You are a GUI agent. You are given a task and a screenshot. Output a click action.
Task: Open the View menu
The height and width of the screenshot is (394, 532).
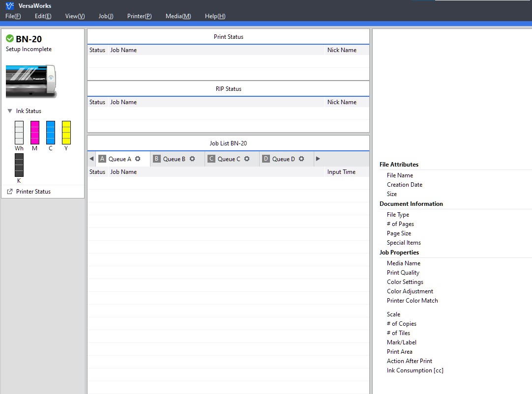[75, 16]
